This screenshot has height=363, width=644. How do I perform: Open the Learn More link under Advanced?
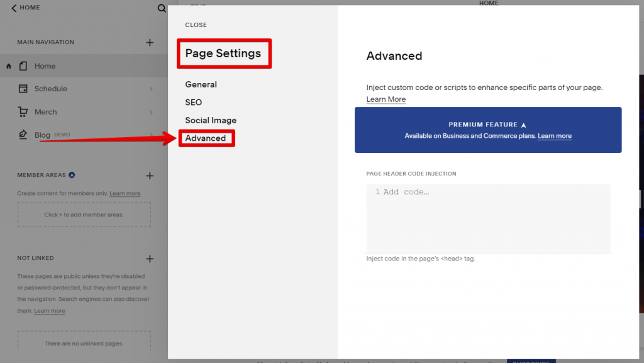point(386,99)
